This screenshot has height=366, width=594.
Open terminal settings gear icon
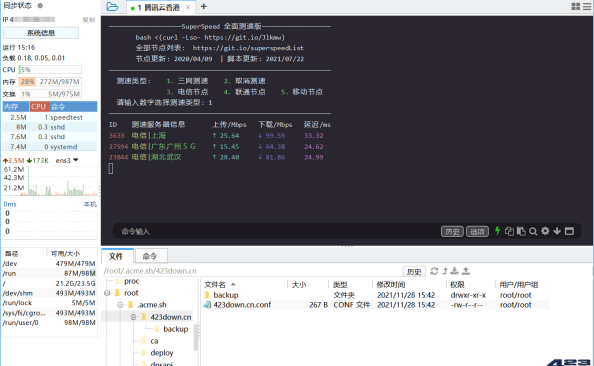545,231
